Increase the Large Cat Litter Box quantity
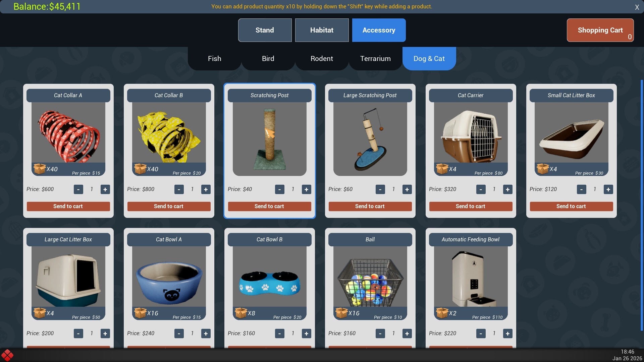The image size is (644, 362). (105, 334)
